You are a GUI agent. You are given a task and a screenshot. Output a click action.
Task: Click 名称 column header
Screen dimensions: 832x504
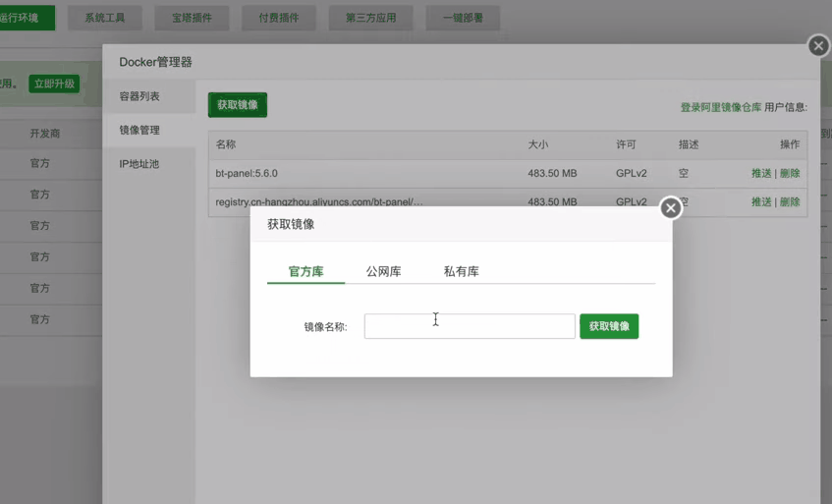pos(226,144)
